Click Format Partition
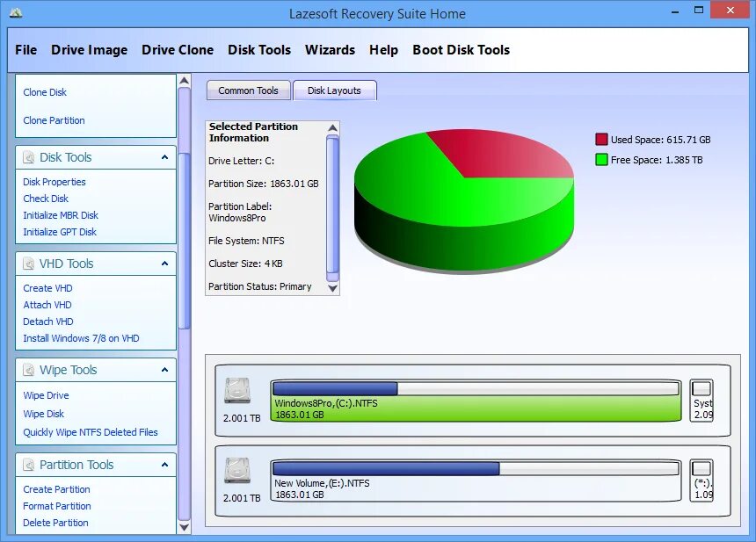Viewport: 756px width, 542px height. pos(57,506)
